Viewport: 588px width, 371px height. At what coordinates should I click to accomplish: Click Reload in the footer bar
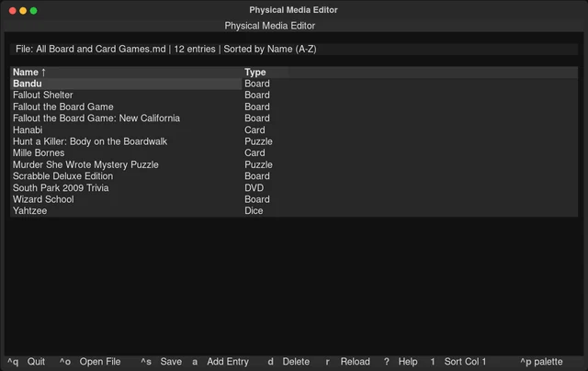pos(355,362)
